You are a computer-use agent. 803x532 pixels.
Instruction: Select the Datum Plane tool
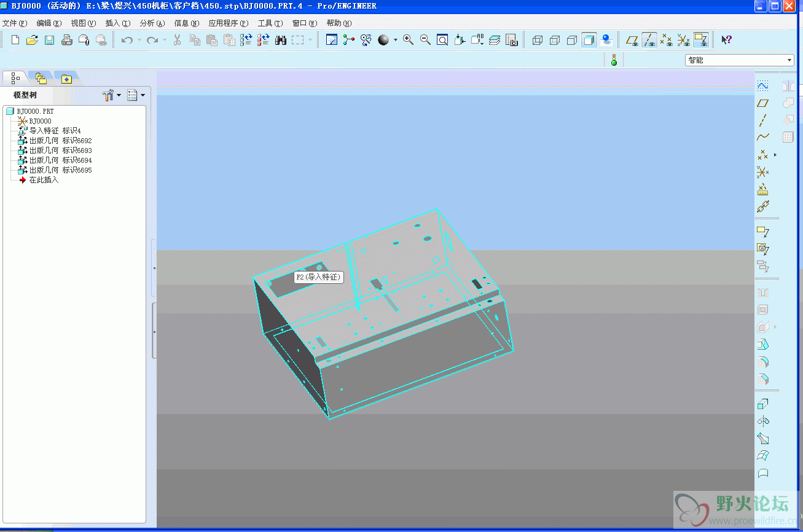pos(762,103)
